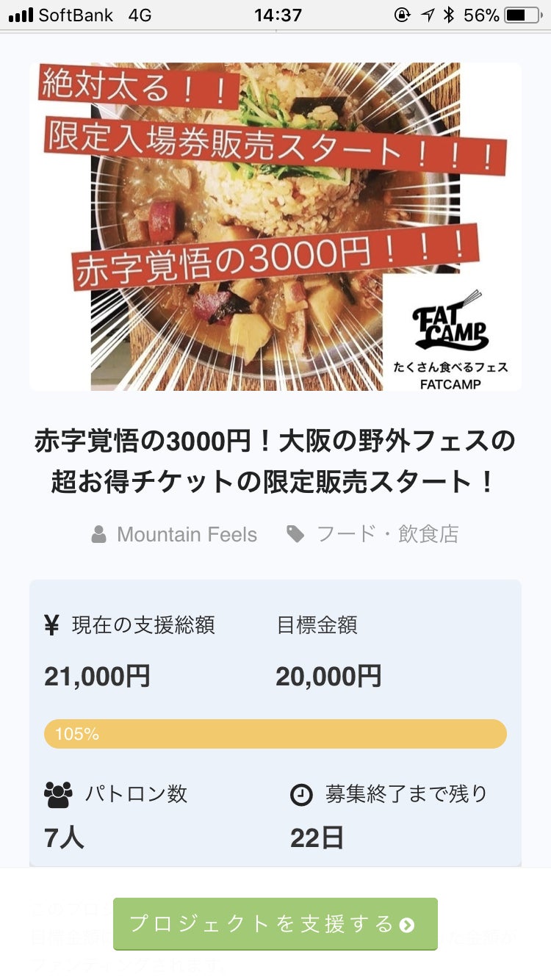Tap the battery icon in status bar
551x980 pixels.
523,15
